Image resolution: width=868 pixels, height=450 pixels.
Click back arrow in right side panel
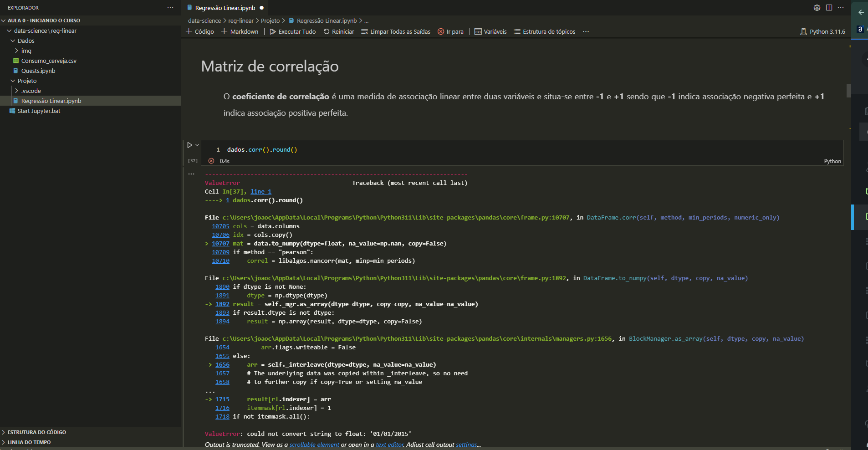(861, 12)
